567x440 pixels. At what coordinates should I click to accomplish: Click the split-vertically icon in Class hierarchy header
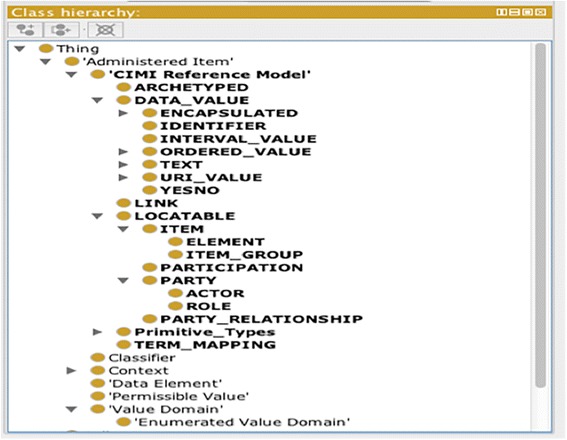point(502,12)
